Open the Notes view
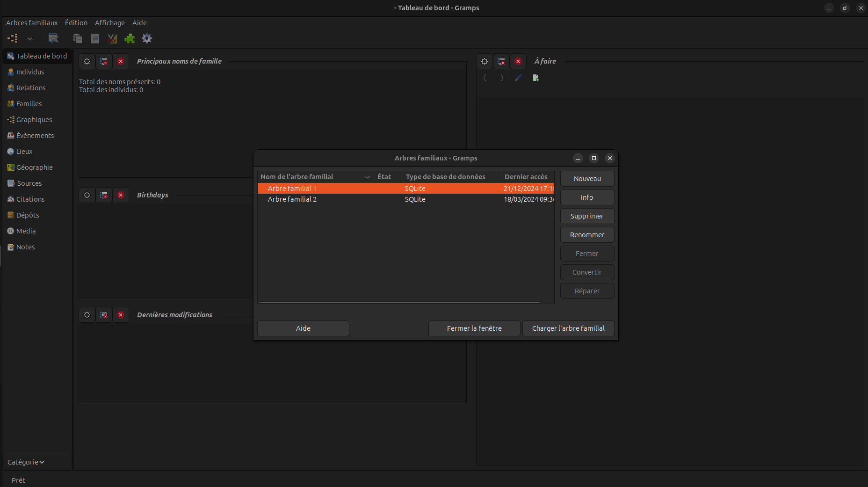Image resolution: width=868 pixels, height=487 pixels. point(37,247)
